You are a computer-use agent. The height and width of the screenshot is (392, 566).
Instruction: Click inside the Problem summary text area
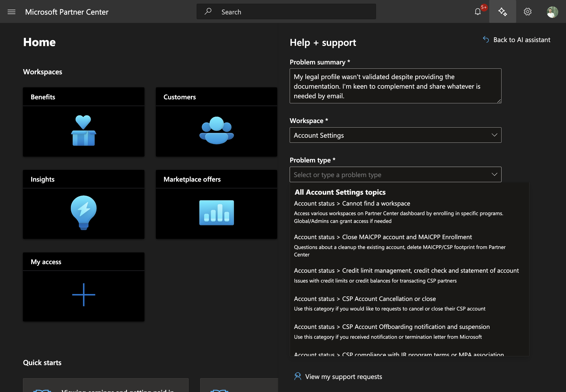pyautogui.click(x=395, y=86)
